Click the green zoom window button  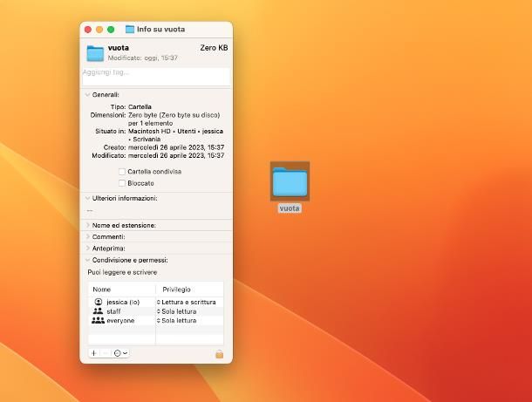pyautogui.click(x=111, y=30)
